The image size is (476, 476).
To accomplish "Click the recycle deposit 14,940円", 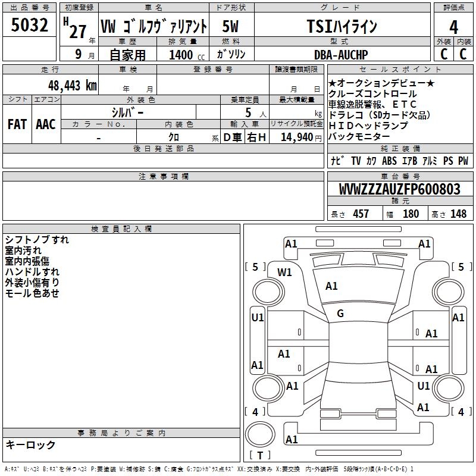I will point(301,137).
